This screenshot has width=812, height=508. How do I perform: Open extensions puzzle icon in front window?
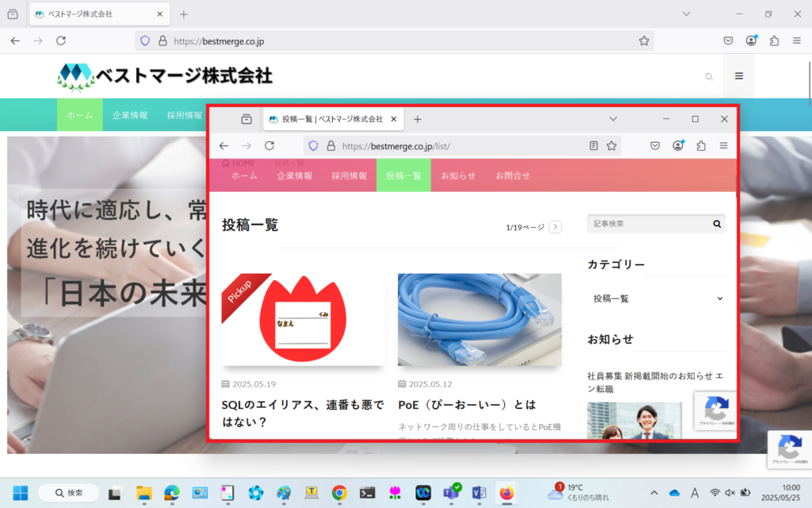click(x=701, y=146)
